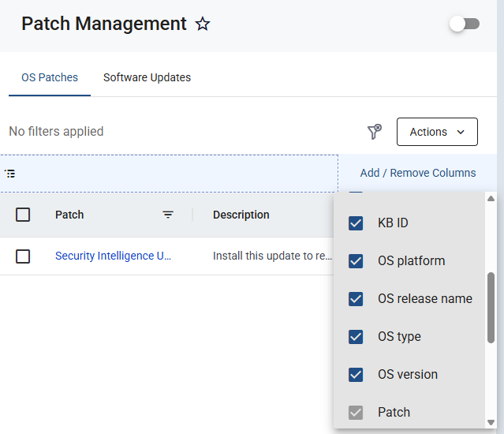
Task: Click the column list scrollbar thumb
Action: click(491, 308)
